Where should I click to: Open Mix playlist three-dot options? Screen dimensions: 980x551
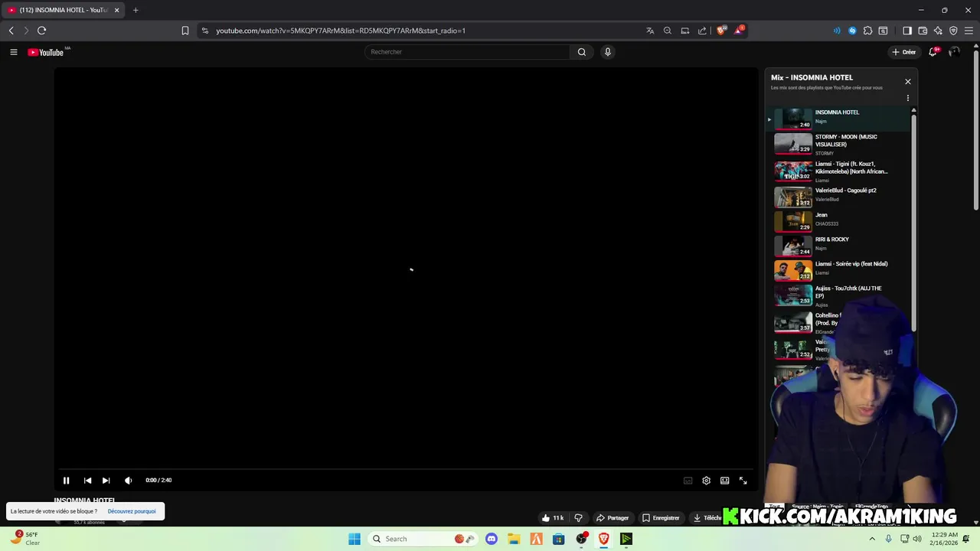[x=908, y=98]
